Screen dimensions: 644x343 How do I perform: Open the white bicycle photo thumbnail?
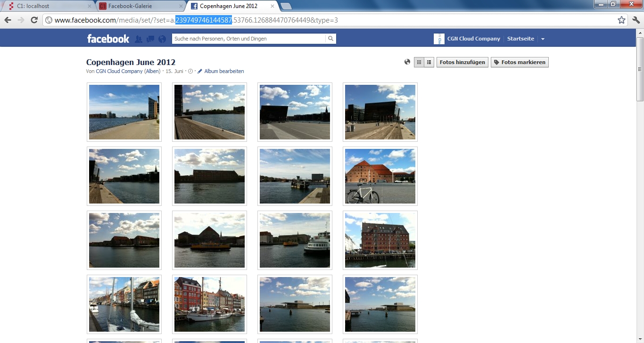point(380,176)
